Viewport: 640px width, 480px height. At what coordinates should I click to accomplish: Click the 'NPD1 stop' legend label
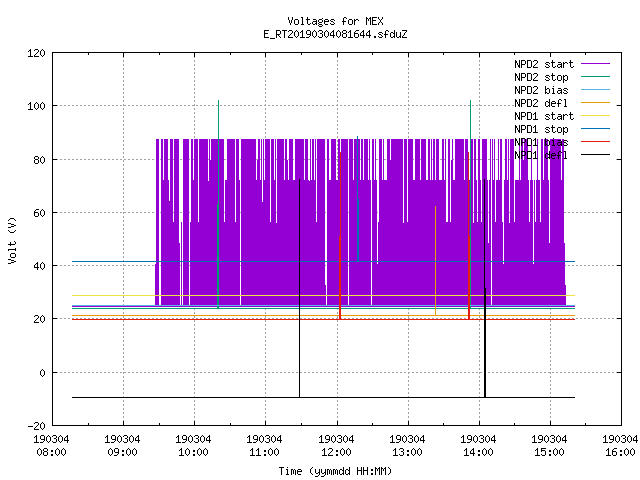(541, 129)
